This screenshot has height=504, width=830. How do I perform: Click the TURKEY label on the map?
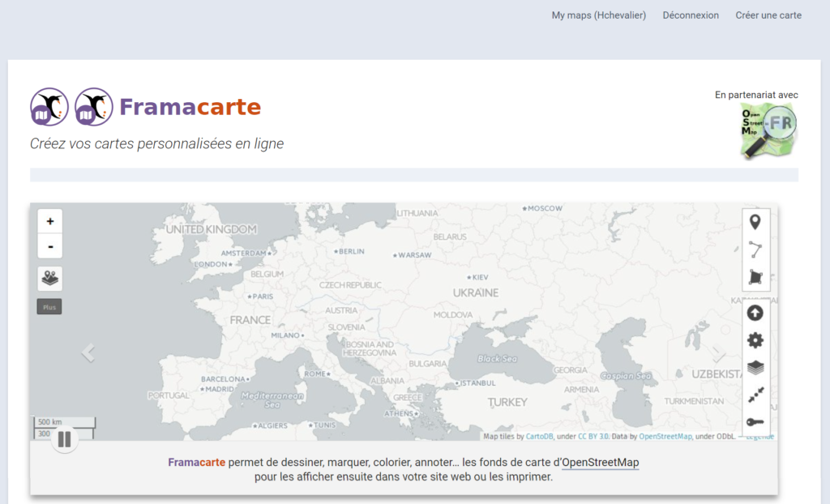pos(507,403)
